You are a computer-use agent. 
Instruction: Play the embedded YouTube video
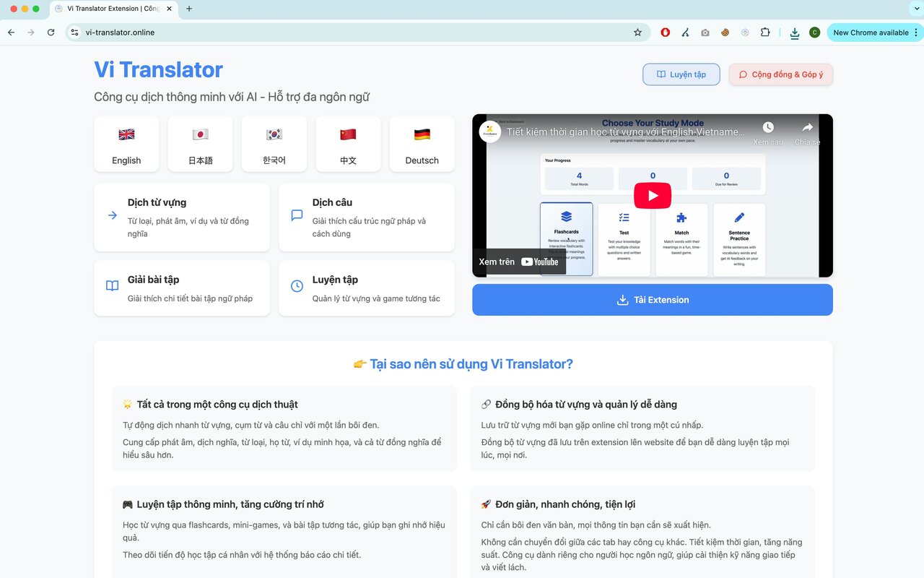[x=652, y=195]
